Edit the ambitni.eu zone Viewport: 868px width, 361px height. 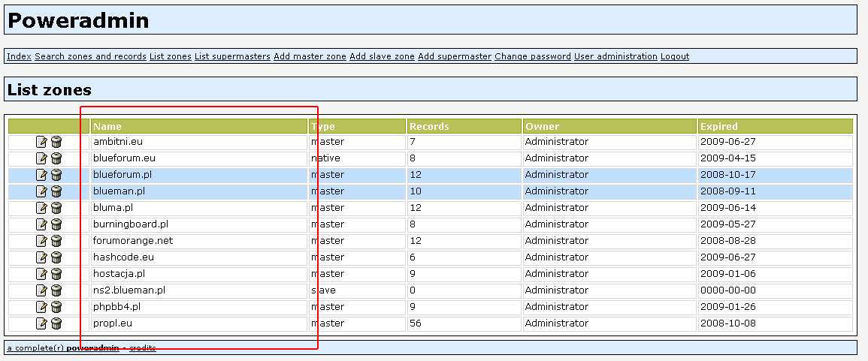pos(41,142)
